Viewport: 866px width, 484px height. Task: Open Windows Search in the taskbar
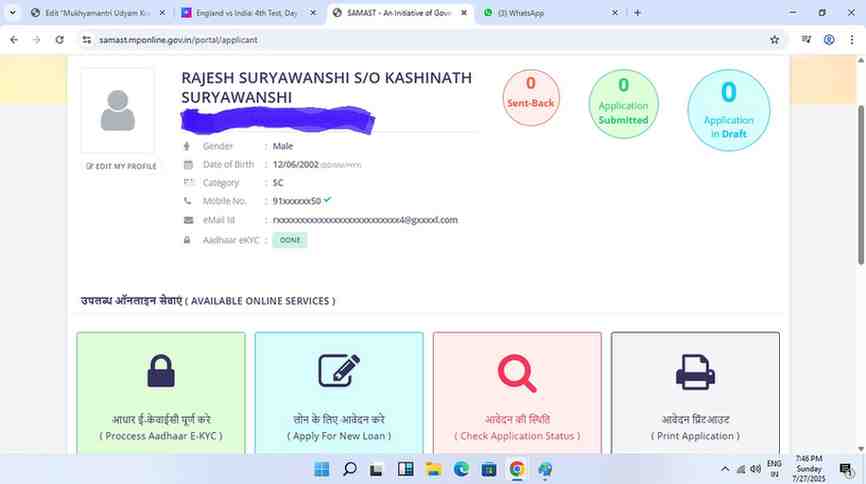pyautogui.click(x=350, y=470)
